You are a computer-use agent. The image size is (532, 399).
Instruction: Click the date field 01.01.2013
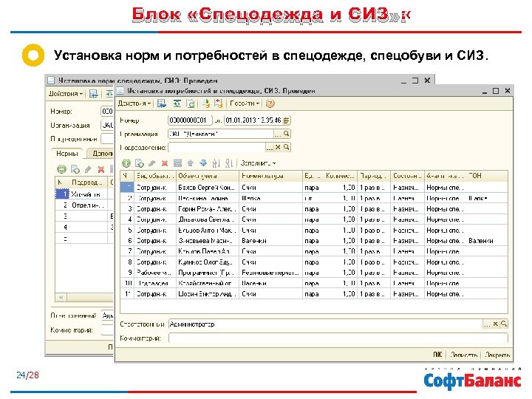[253, 120]
